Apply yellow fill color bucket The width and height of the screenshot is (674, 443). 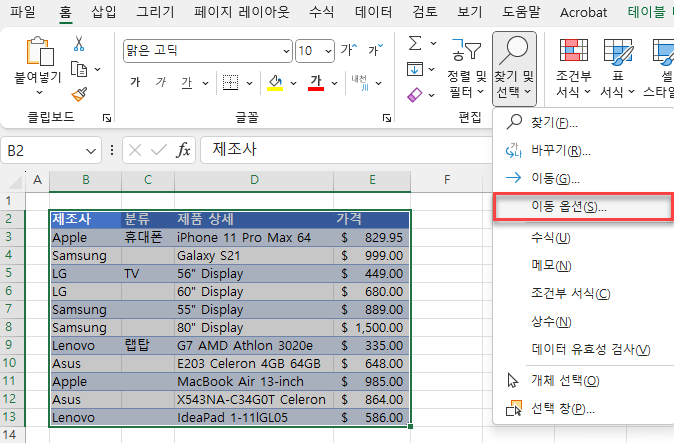coord(275,82)
